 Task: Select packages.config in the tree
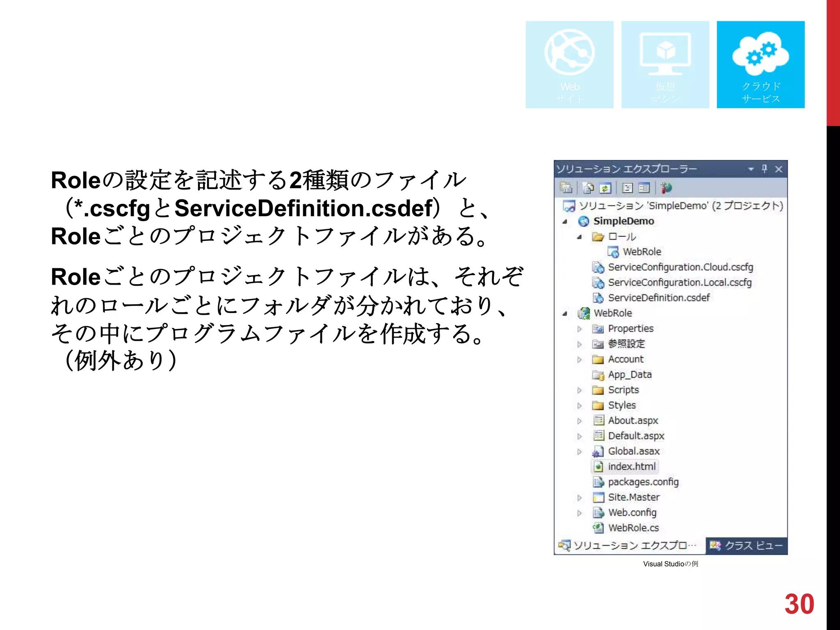(x=643, y=482)
